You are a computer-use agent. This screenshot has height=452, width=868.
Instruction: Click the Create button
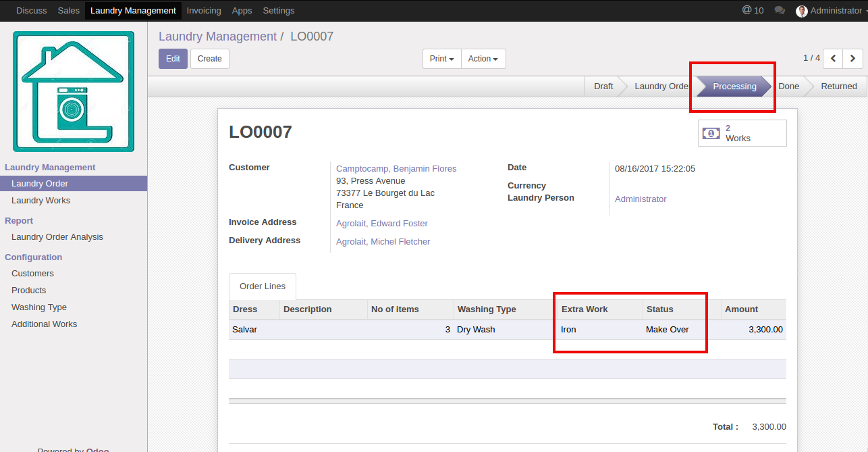(210, 59)
